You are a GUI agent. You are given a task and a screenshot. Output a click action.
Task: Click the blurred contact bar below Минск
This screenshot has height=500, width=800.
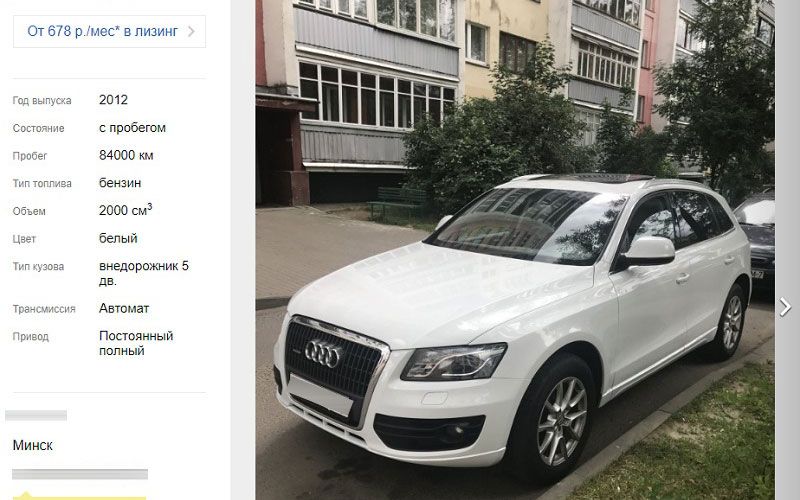pyautogui.click(x=80, y=474)
